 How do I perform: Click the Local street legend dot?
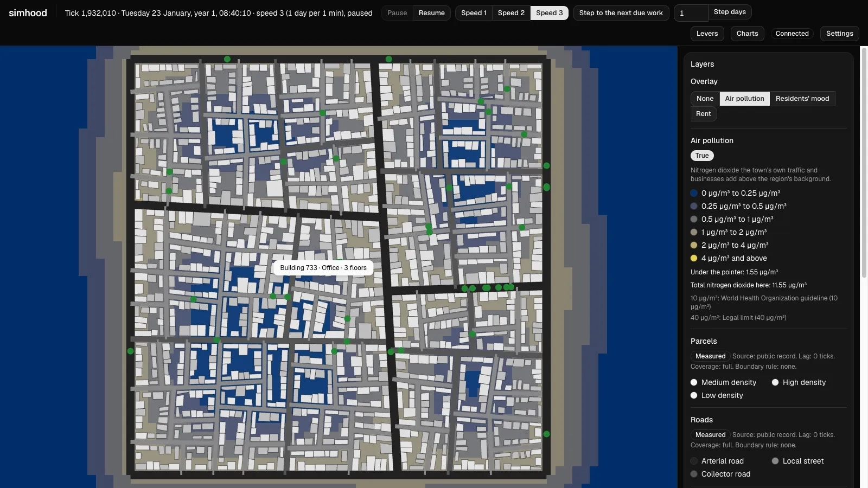[x=775, y=461]
